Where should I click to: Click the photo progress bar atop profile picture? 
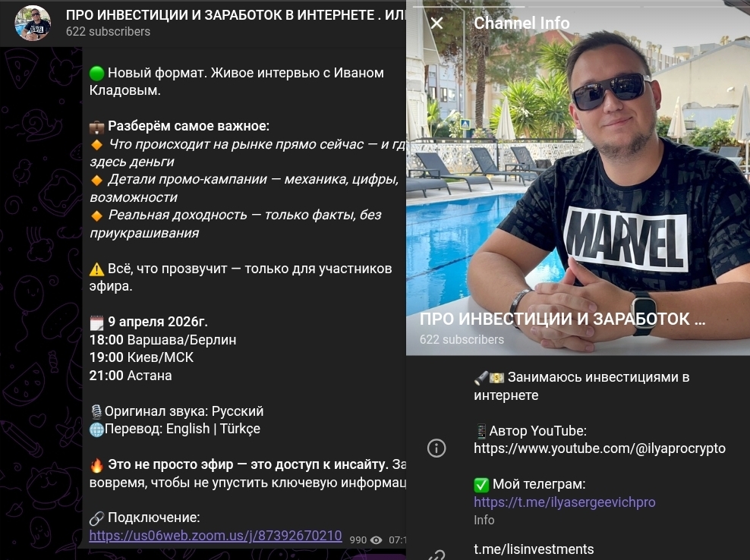coord(578,6)
